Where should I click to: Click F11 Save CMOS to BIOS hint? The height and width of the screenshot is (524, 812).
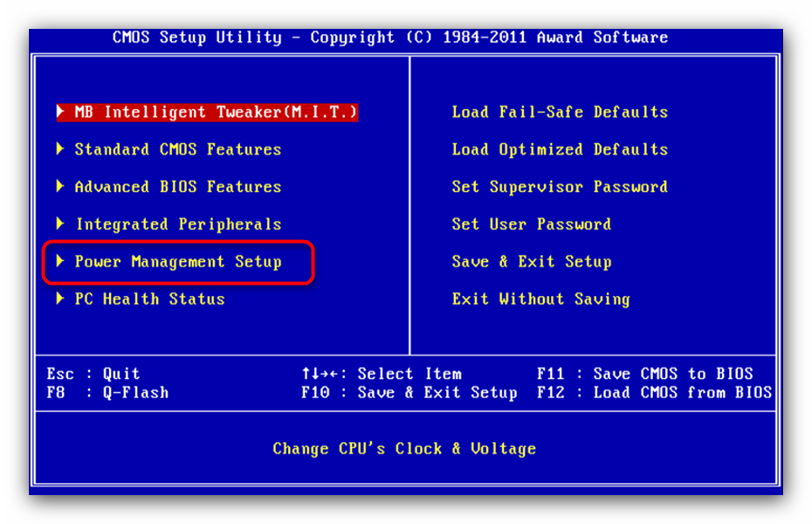coord(644,373)
